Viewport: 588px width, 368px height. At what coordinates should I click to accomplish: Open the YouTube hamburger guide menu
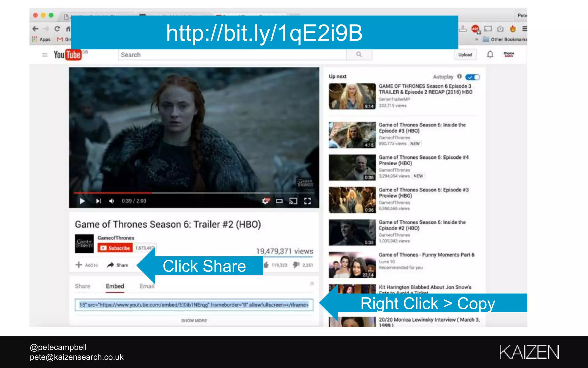pos(45,55)
